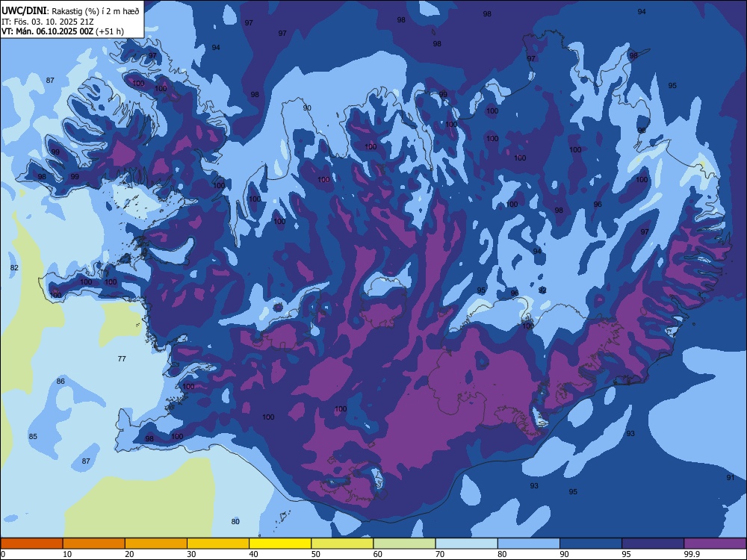Select the medium blue 90–95 legend swatch
Viewport: 747px width, 560px height.
pos(591,544)
